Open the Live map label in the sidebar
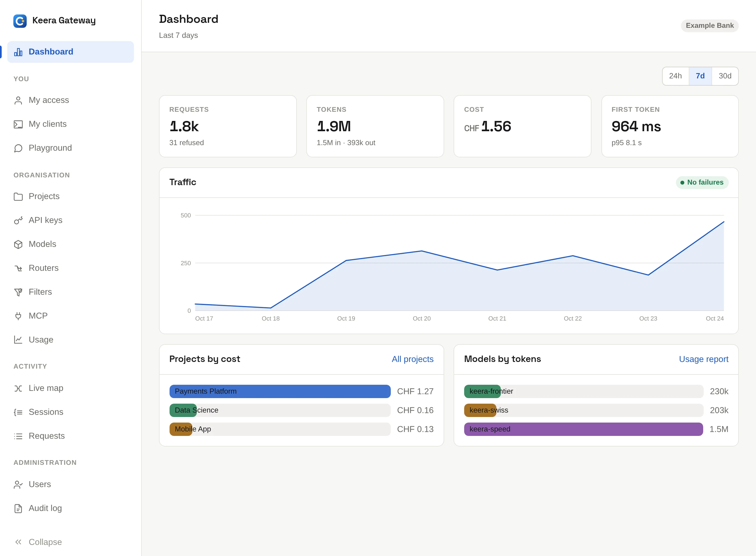 coord(46,388)
